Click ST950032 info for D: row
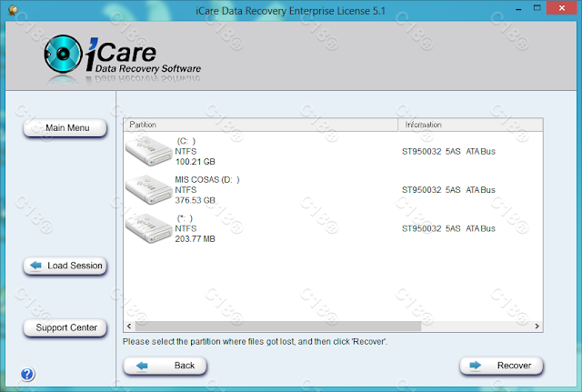This screenshot has height=392, width=582. tap(448, 190)
